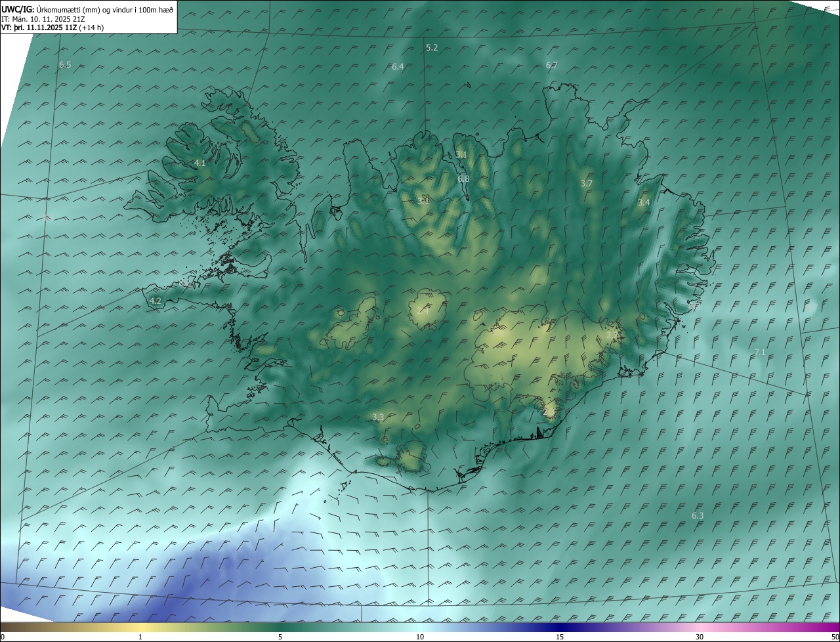Click the 0 tick on the colour scale
Image resolution: width=840 pixels, height=642 pixels.
(x=3, y=637)
